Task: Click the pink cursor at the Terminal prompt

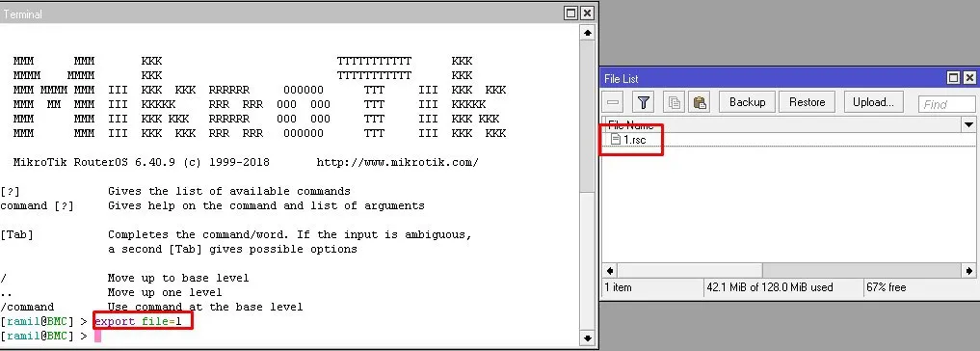Action: [x=97, y=337]
